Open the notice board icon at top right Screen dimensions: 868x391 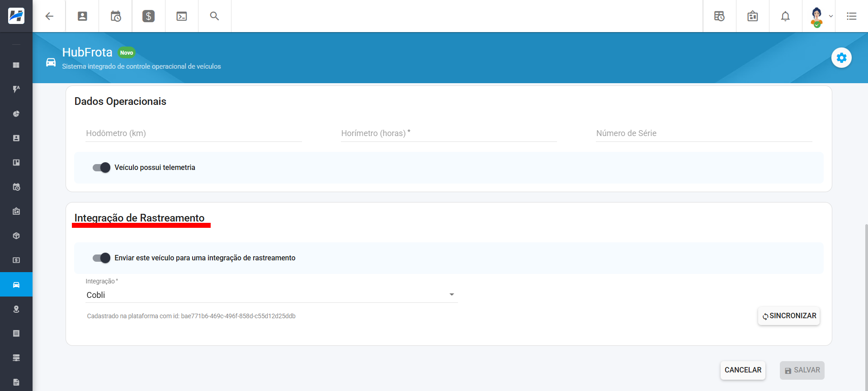point(753,16)
